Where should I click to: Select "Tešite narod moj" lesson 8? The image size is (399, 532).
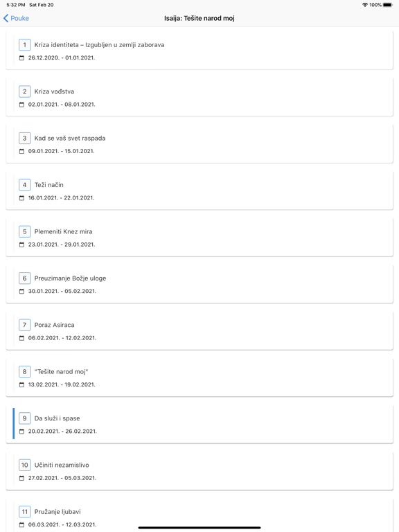(199, 378)
